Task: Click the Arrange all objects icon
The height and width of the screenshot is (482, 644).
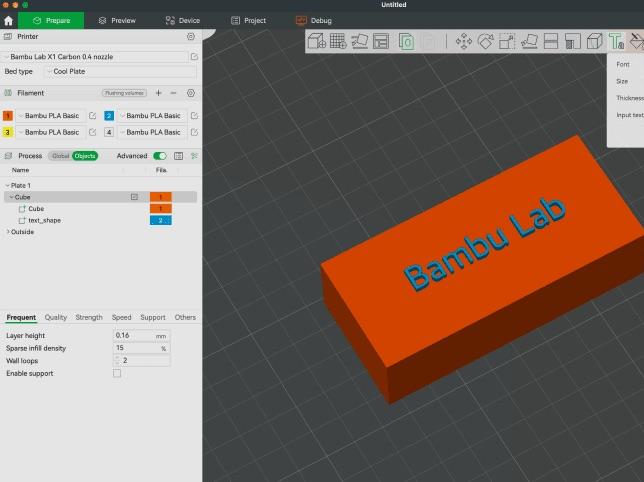Action: click(x=381, y=41)
